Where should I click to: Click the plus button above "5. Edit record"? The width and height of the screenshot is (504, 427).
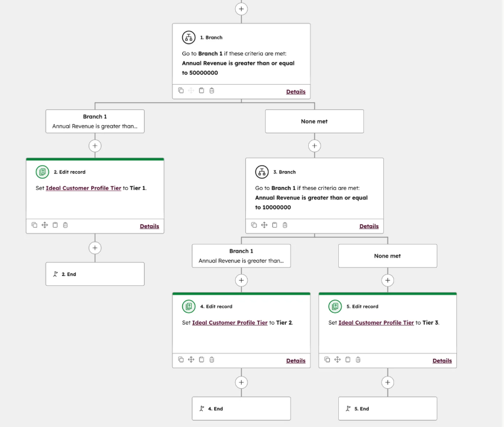tap(387, 280)
